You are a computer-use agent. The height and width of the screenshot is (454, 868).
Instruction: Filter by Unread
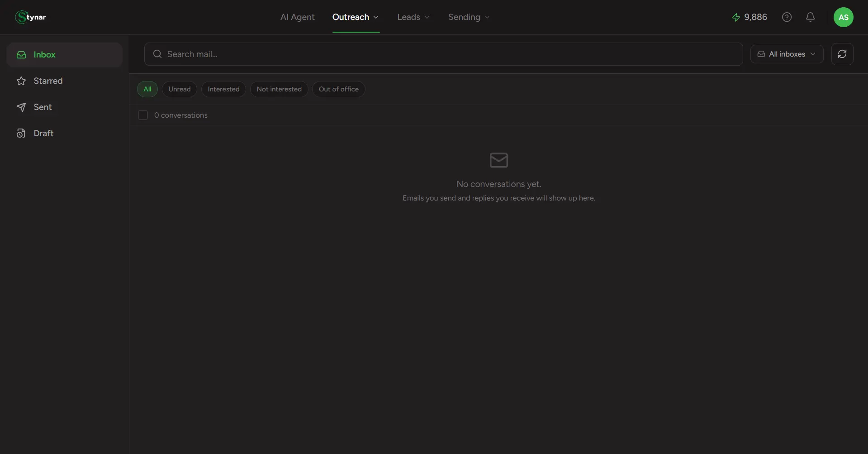(x=180, y=89)
